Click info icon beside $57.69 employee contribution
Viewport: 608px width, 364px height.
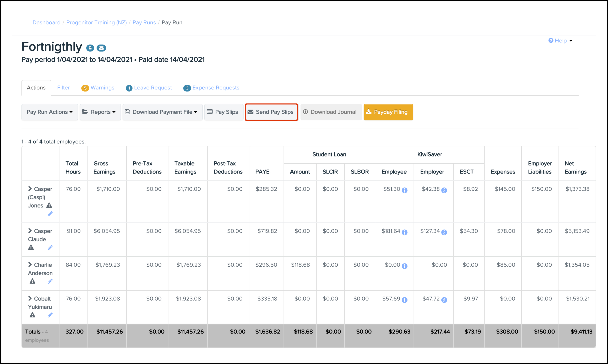click(x=405, y=300)
